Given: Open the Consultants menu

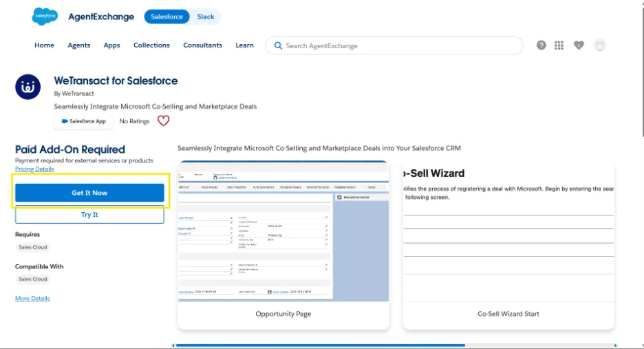Looking at the screenshot, I should (202, 45).
